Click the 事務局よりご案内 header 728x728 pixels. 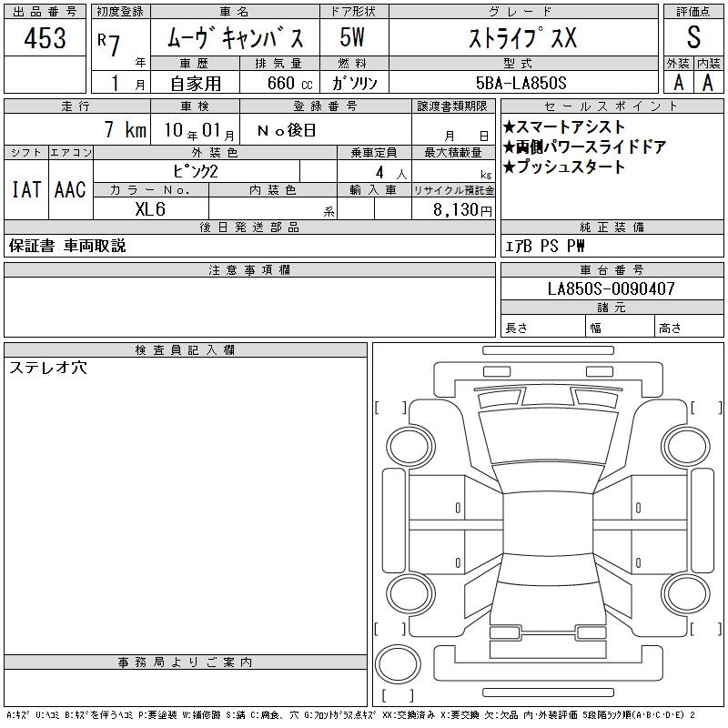[186, 662]
